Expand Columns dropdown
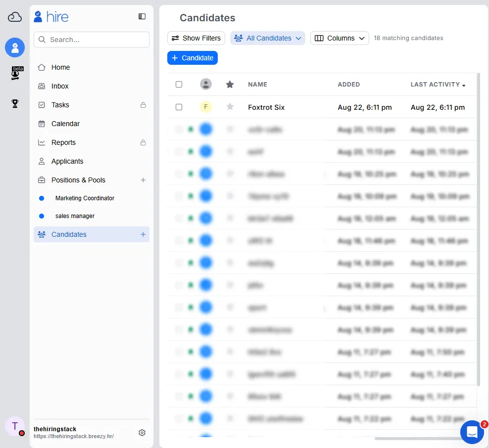 tap(340, 38)
